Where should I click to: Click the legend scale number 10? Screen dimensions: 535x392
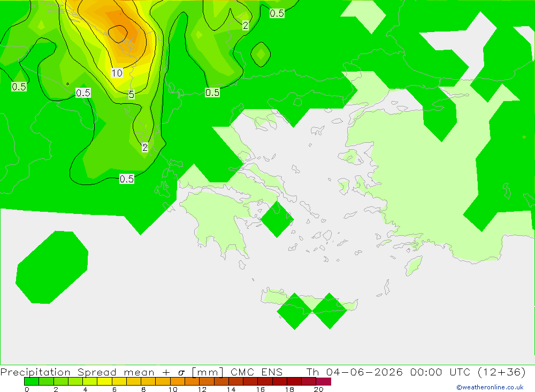pyautogui.click(x=173, y=389)
